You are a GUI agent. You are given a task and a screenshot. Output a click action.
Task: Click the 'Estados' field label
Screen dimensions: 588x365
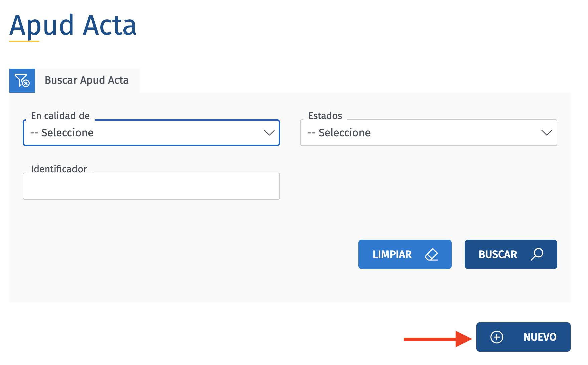point(325,116)
